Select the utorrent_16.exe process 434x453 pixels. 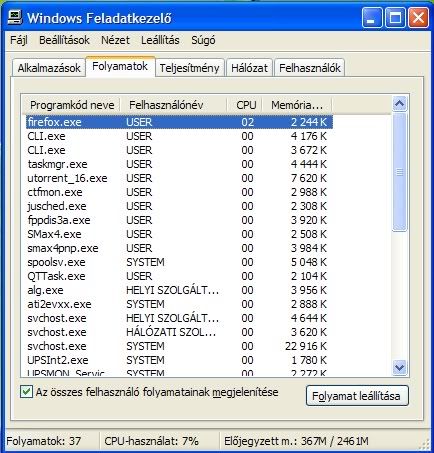click(179, 178)
